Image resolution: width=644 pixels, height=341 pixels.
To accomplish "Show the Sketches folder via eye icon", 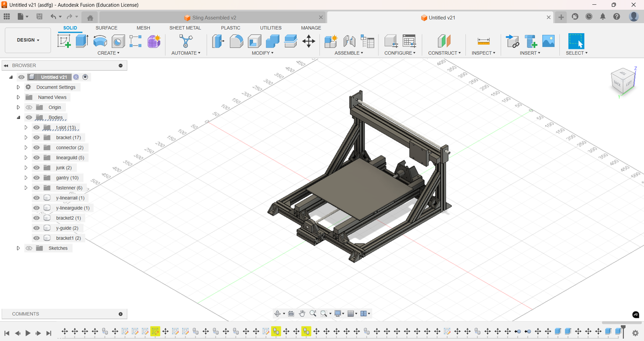I will click(x=29, y=248).
